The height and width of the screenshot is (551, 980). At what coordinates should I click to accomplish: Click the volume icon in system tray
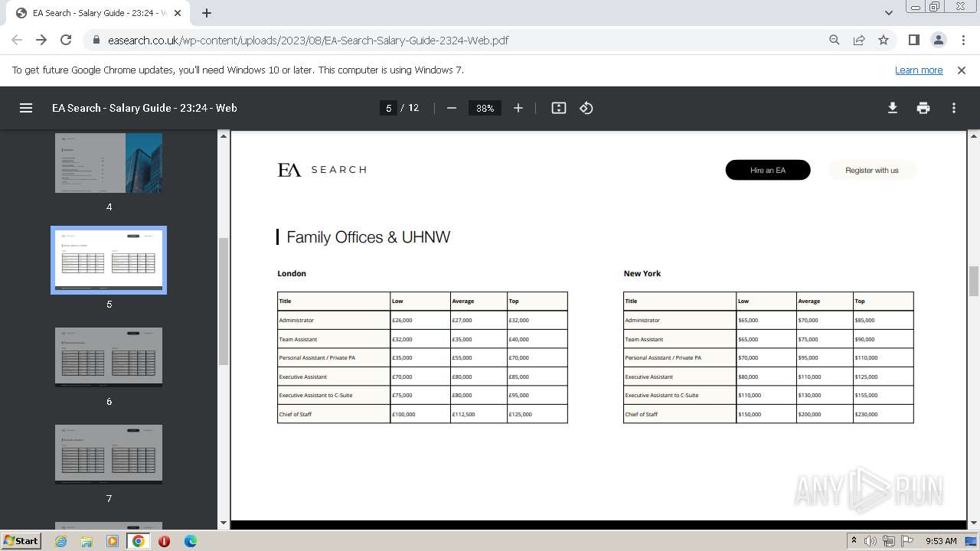(x=871, y=541)
